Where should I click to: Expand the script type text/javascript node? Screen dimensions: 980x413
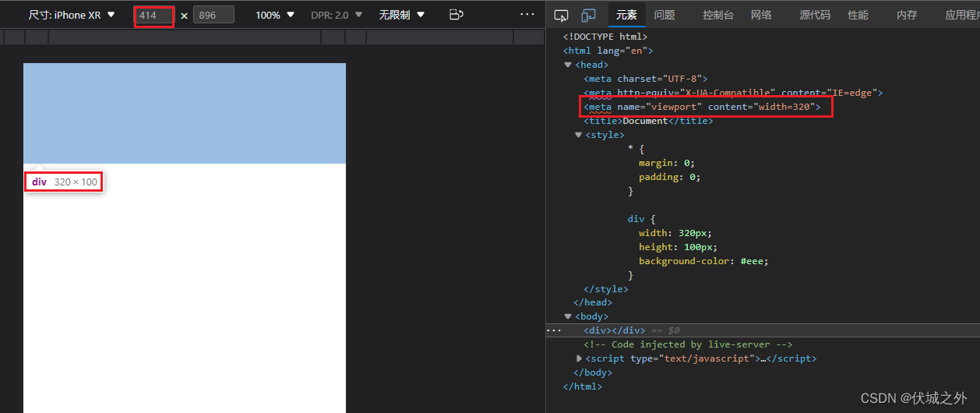pyautogui.click(x=579, y=358)
